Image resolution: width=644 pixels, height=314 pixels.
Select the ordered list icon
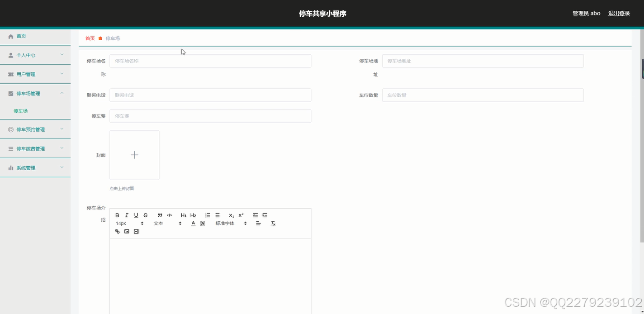tap(208, 215)
